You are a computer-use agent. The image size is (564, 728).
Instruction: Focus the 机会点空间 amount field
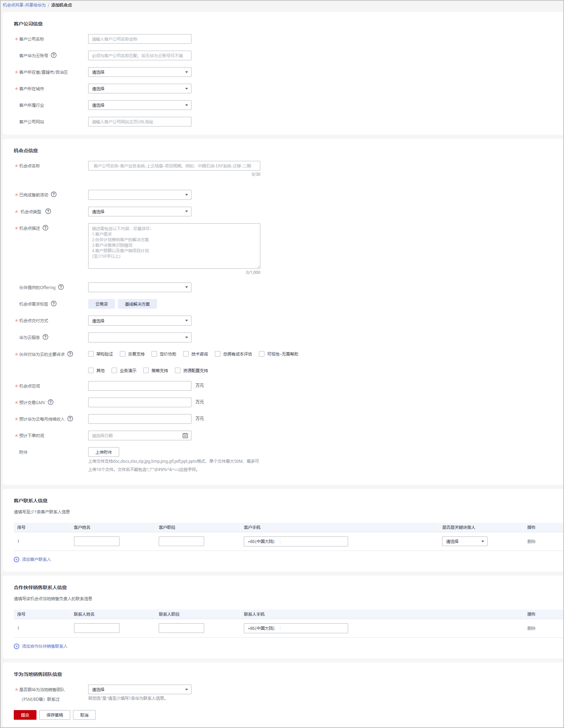pyautogui.click(x=140, y=386)
